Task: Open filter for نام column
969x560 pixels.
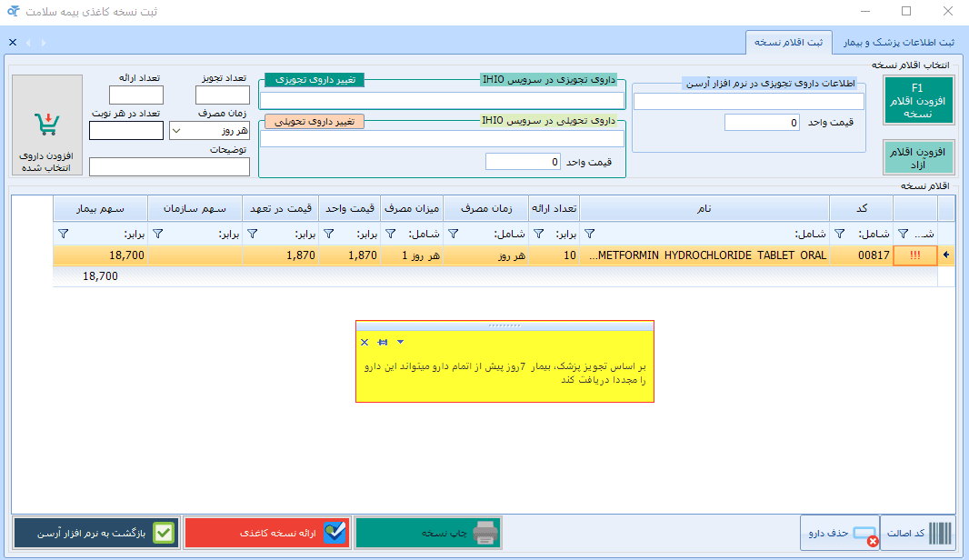Action: click(x=590, y=234)
